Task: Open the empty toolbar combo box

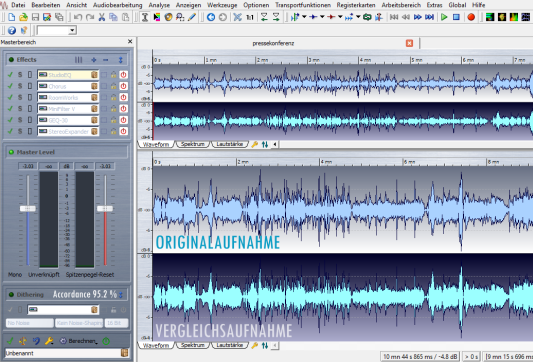Action: (56, 31)
